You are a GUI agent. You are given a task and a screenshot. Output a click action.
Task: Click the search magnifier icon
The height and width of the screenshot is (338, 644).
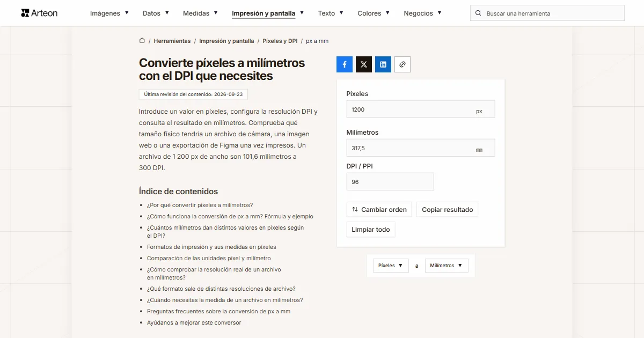click(x=478, y=13)
